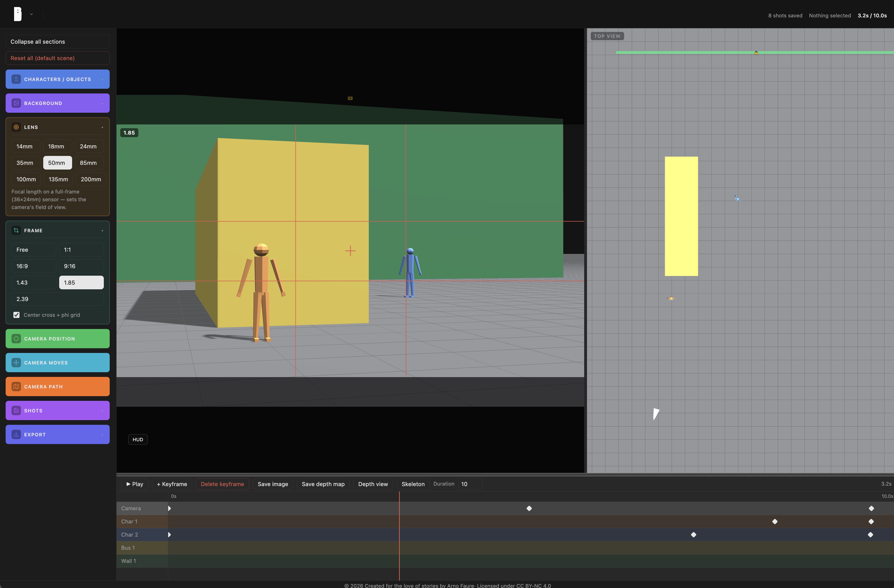The height and width of the screenshot is (588, 894).
Task: Click the app logo in the header
Action: (18, 14)
